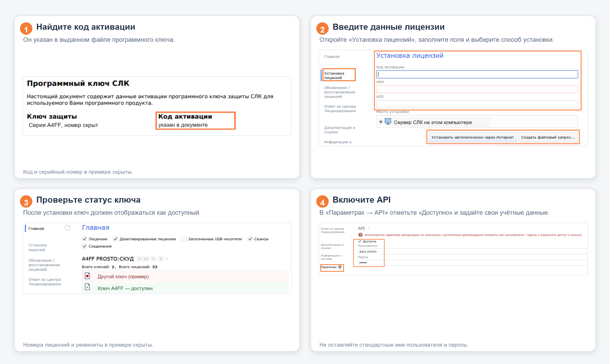Screen dimensions: 610x364
Task: Click the shield icon next to Параметры
Action: [x=340, y=267]
